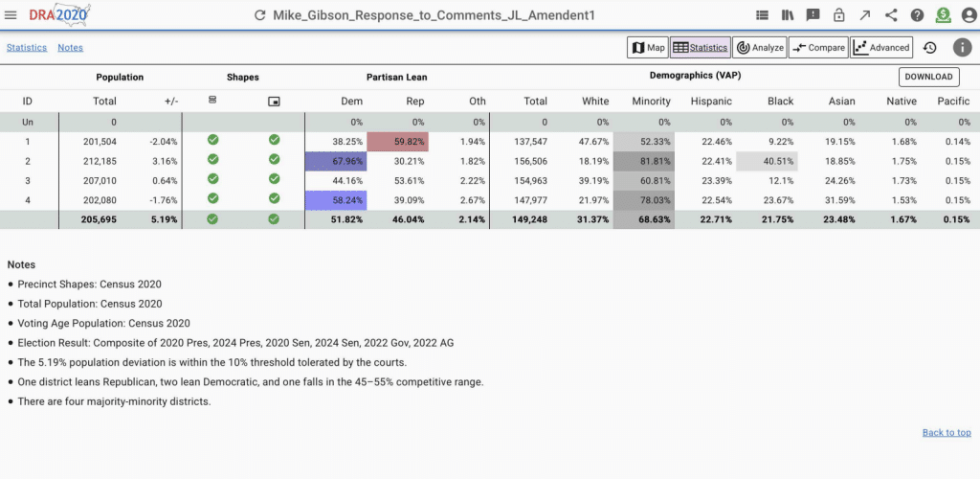Switch to the Analyze tab
980x479 pixels.
coord(759,48)
